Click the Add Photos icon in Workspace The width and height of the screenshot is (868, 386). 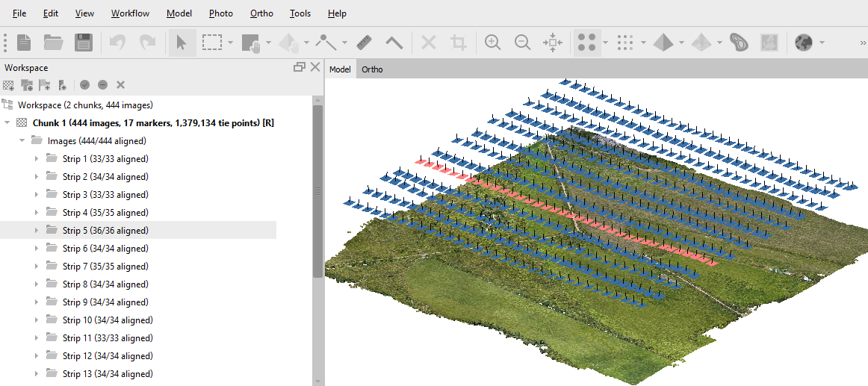click(x=27, y=85)
